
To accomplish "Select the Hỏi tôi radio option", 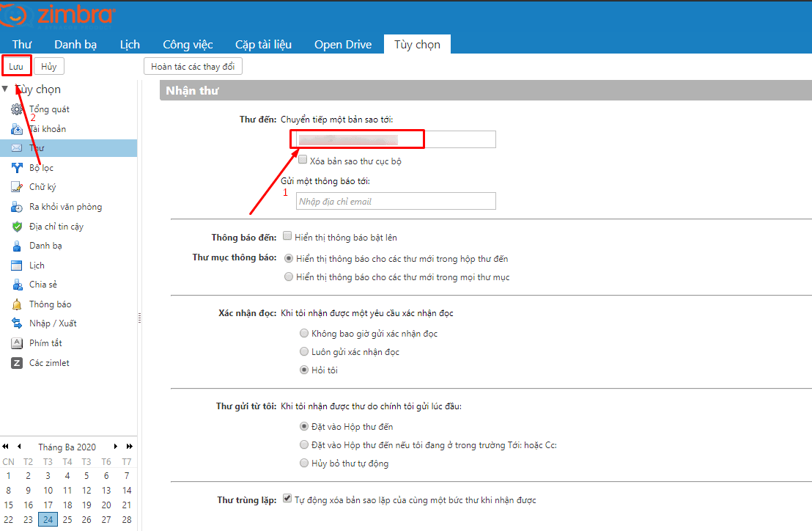I will point(305,370).
